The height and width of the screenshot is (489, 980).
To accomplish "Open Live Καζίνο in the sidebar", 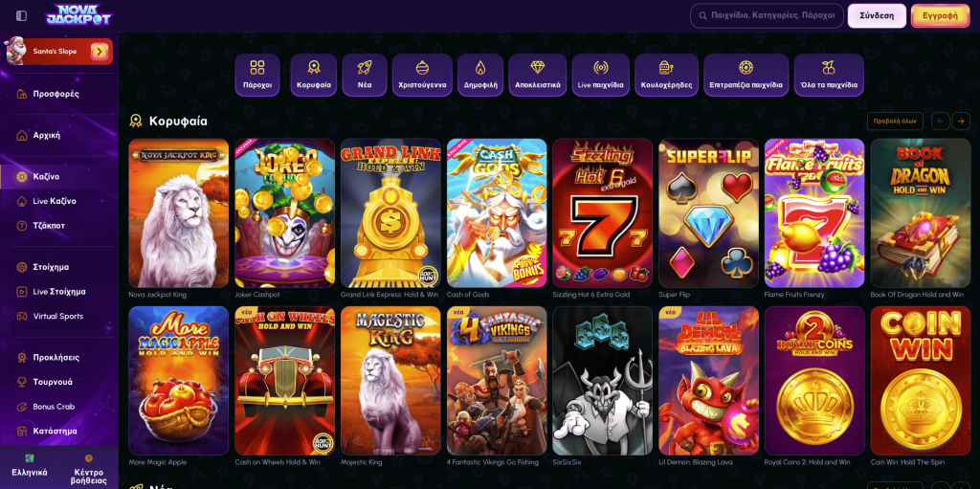I will 55,201.
